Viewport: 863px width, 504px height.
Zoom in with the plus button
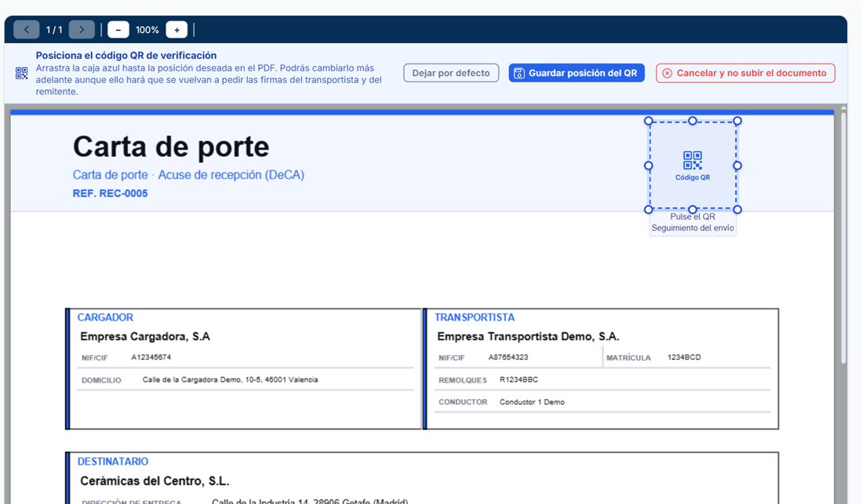[177, 30]
